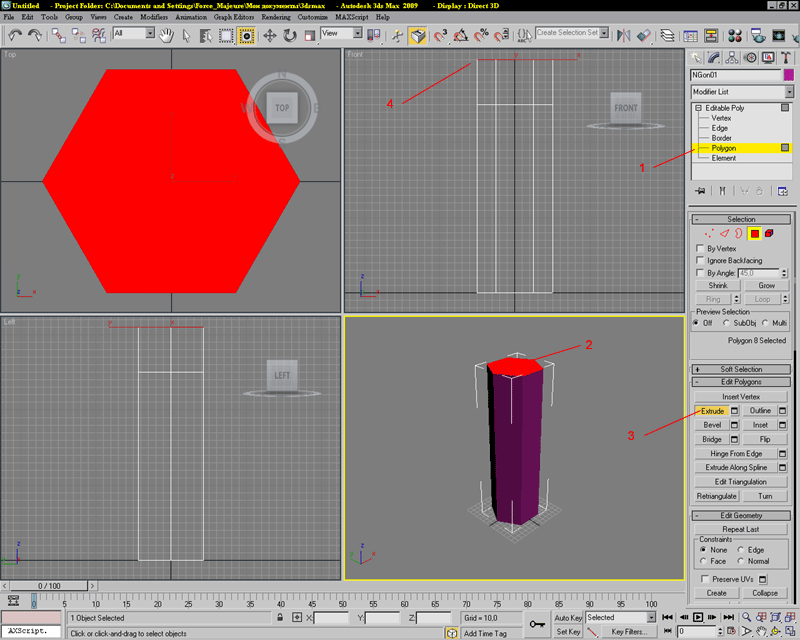The width and height of the screenshot is (800, 640).
Task: Select the Select and Link tool
Action: click(59, 35)
